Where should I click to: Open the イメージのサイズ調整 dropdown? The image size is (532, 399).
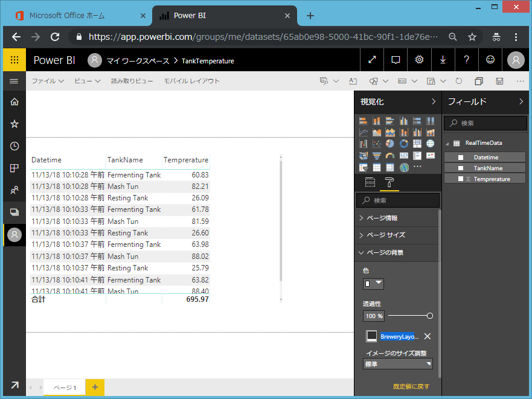click(398, 364)
